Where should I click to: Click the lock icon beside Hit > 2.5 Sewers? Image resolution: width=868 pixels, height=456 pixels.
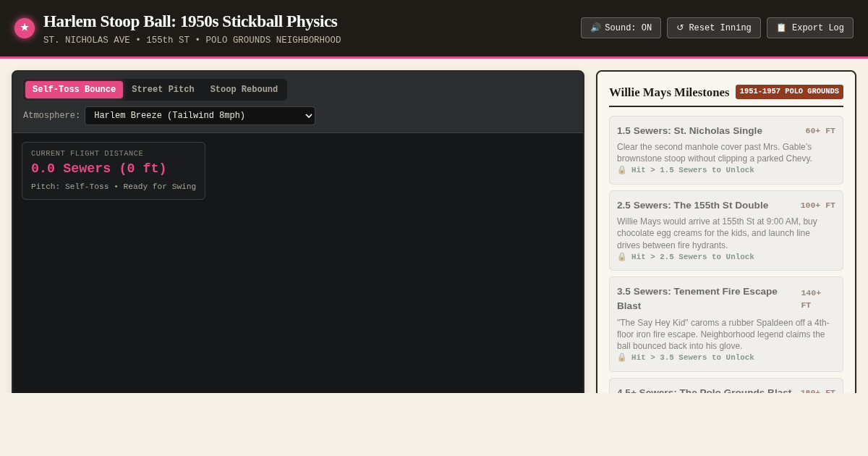tap(621, 257)
